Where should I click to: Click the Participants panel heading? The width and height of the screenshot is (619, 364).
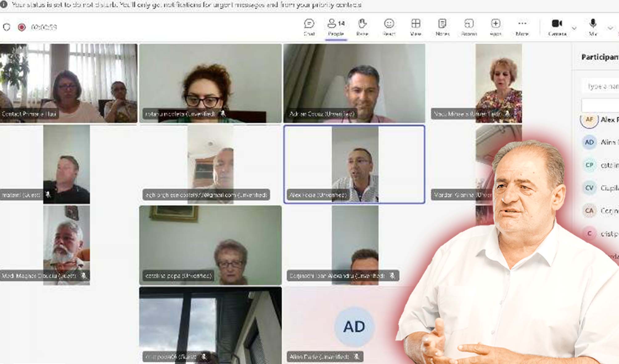(600, 57)
